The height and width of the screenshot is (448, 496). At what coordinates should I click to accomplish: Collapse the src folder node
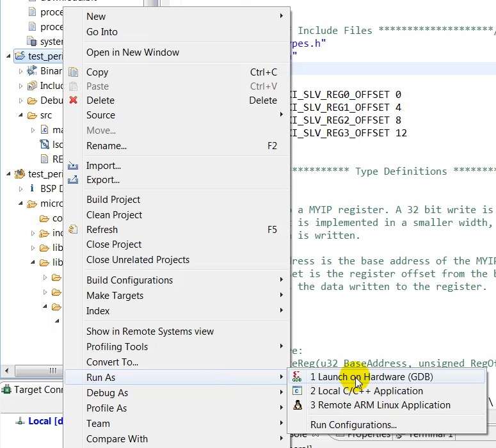[20, 116]
